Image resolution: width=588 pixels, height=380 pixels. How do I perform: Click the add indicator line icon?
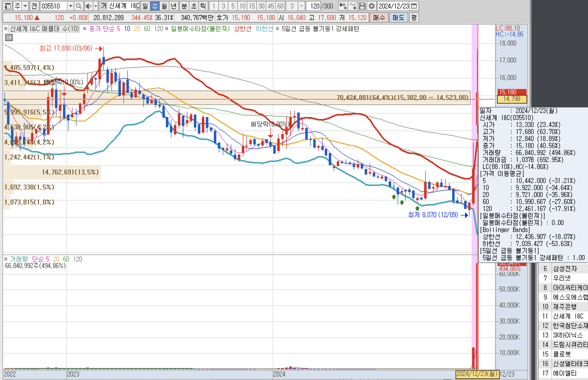pos(353,6)
